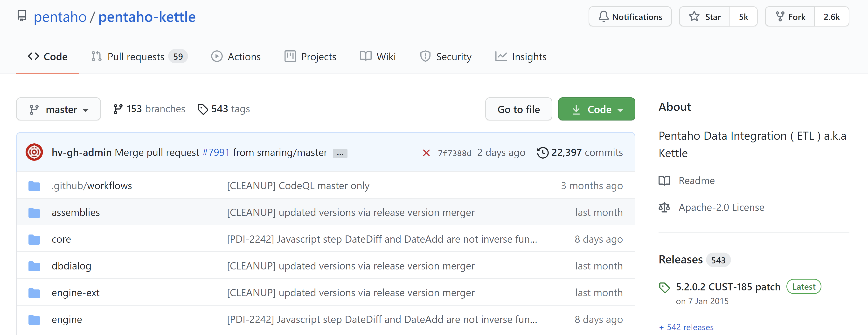Switch to the Pull requests tab

[x=136, y=57]
